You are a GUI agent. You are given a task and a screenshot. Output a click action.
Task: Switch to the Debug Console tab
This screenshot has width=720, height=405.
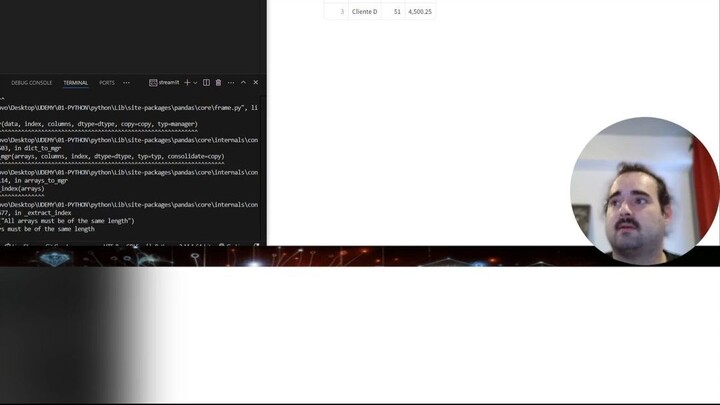pyautogui.click(x=31, y=83)
